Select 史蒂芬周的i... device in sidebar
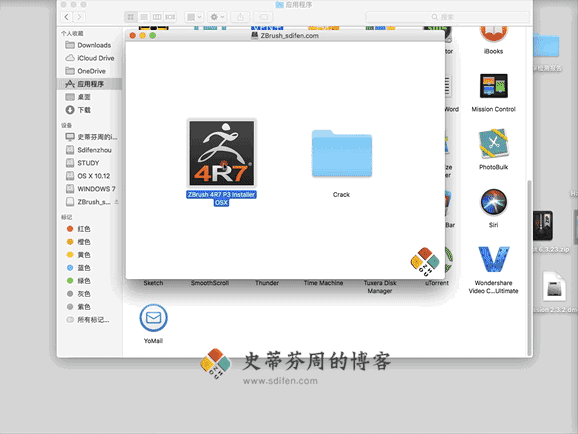The height and width of the screenshot is (434, 578). pos(89,137)
